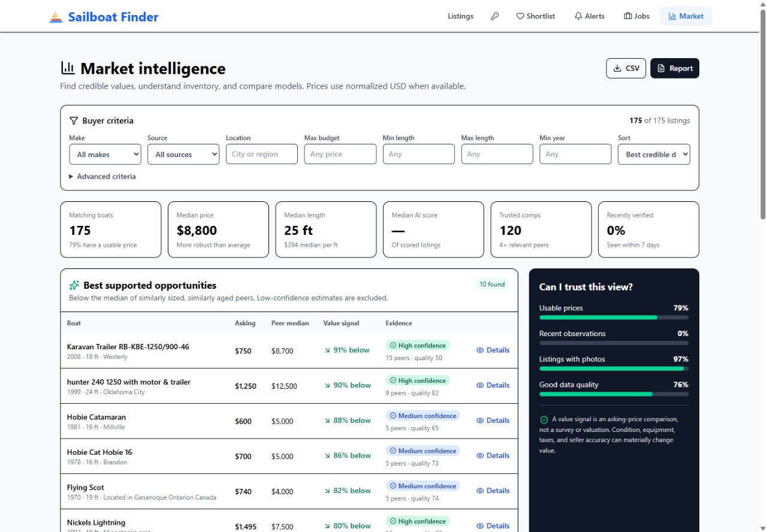Click the Hobie Catamaran row's details eye icon
The height and width of the screenshot is (532, 767).
pos(480,421)
